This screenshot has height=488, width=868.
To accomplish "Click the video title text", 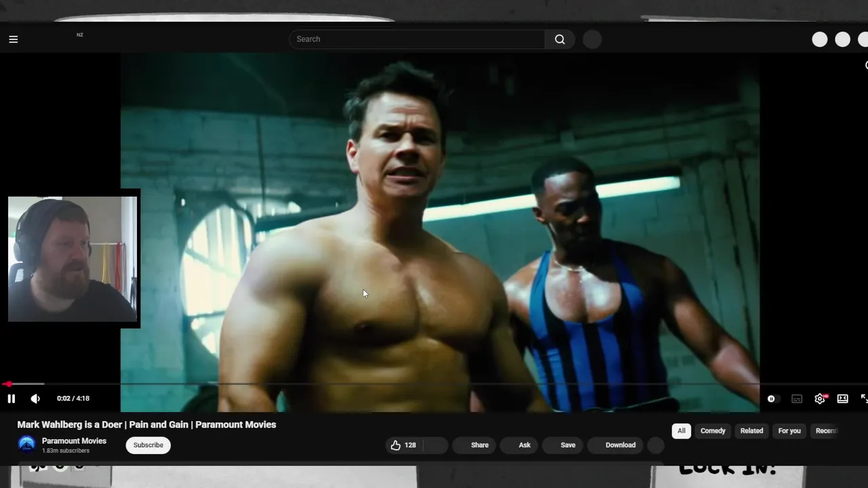I will tap(146, 425).
